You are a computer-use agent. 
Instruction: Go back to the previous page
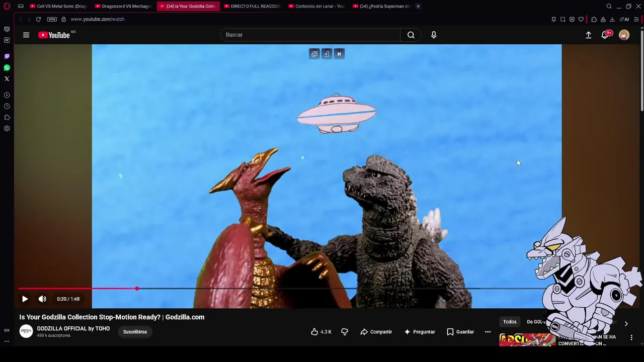[x=21, y=19]
